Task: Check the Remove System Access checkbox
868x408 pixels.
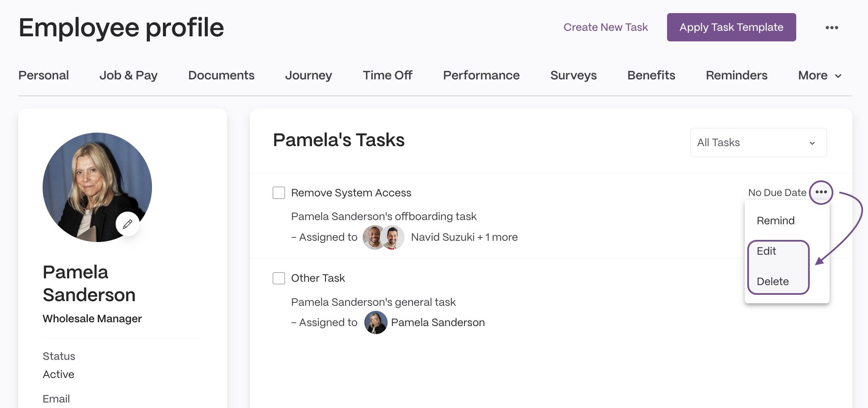Action: click(x=279, y=193)
